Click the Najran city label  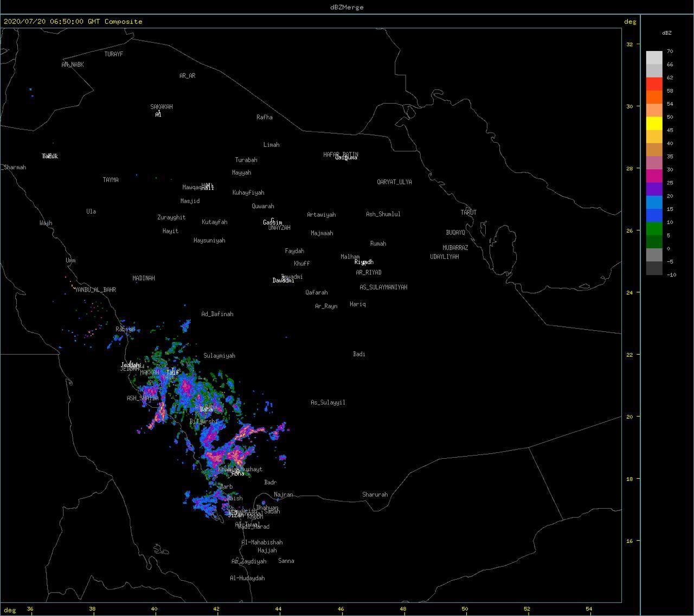click(x=284, y=495)
